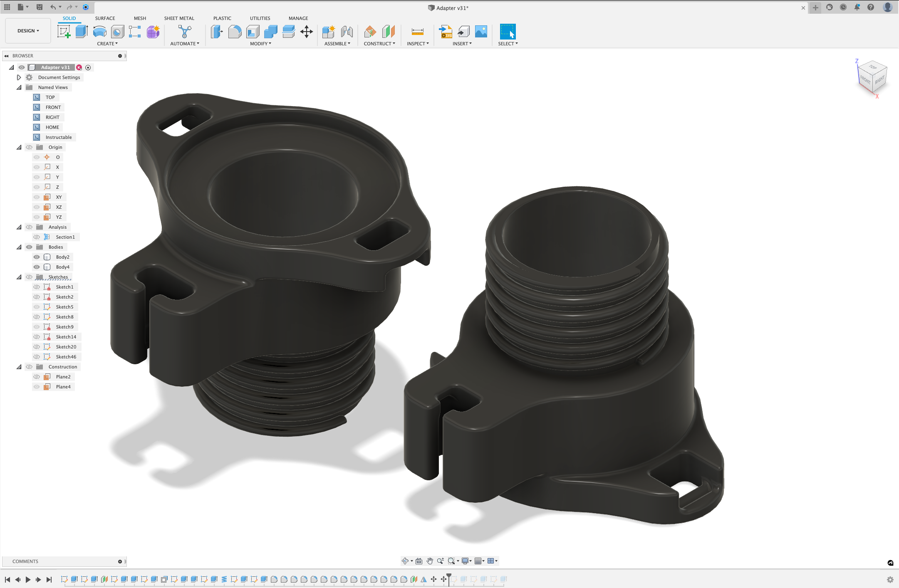Click the Insert Canvas image icon
Image resolution: width=899 pixels, height=588 pixels.
coord(481,32)
